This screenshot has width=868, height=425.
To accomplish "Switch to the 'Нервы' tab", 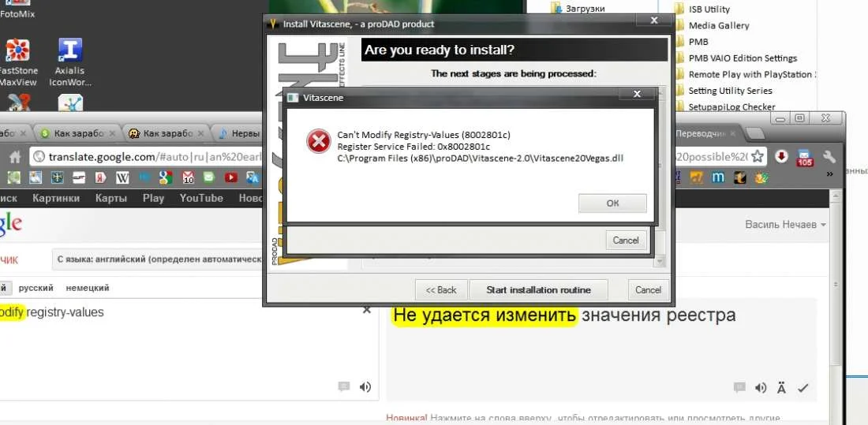I will click(x=238, y=133).
